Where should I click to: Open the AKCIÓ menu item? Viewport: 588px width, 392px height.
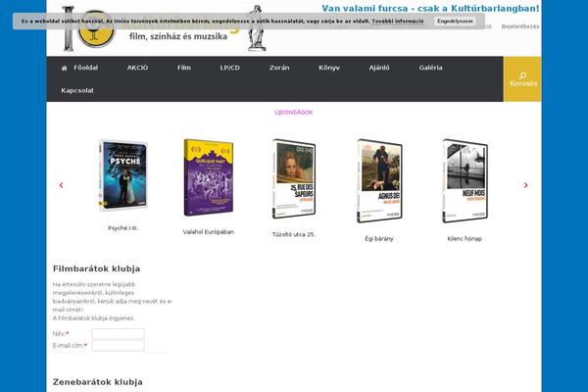[x=137, y=68]
